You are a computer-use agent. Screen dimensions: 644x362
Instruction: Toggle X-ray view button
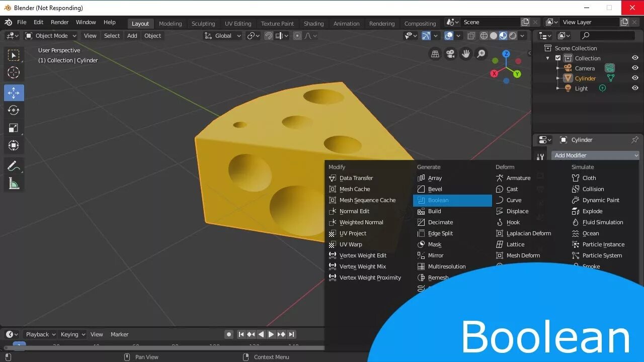[x=471, y=36]
